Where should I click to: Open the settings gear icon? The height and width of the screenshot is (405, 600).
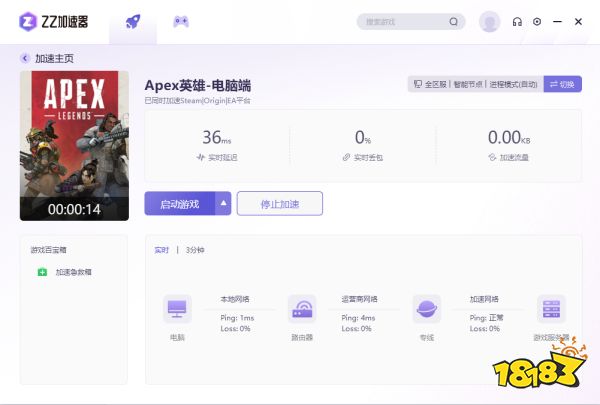pyautogui.click(x=537, y=22)
